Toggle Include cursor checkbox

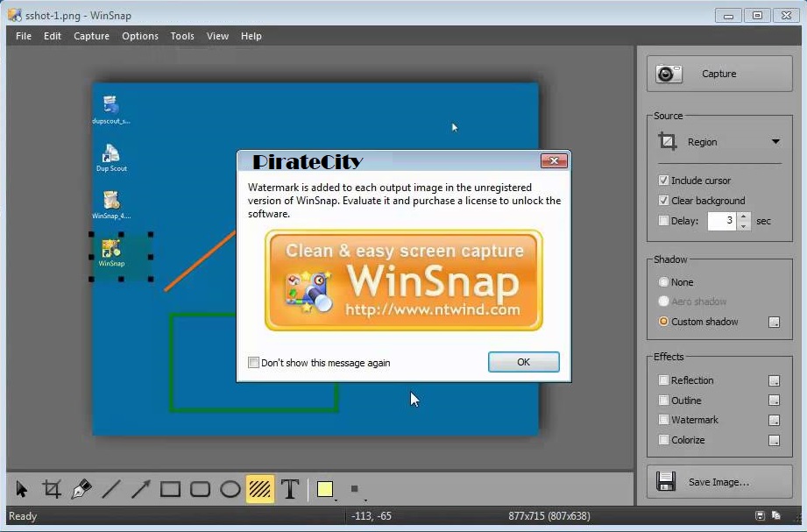663,181
